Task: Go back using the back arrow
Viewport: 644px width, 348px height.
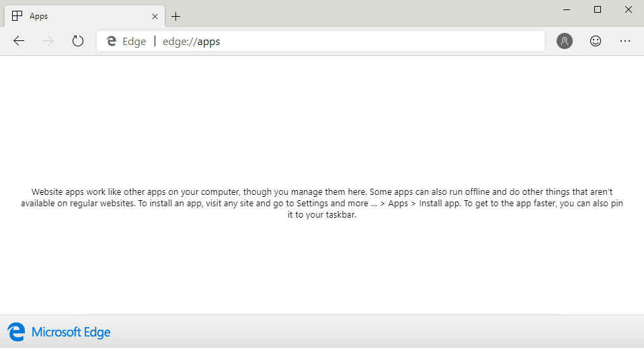Action: [x=19, y=41]
